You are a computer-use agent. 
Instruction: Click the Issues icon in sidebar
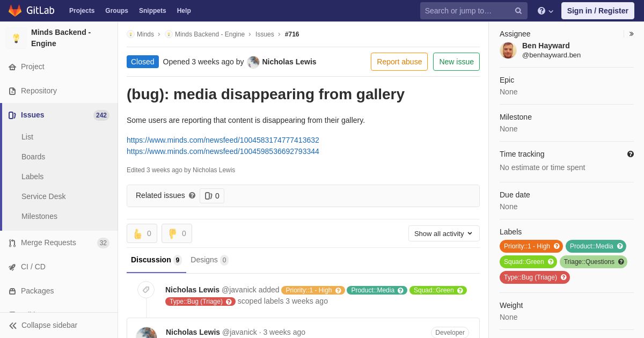(12, 115)
